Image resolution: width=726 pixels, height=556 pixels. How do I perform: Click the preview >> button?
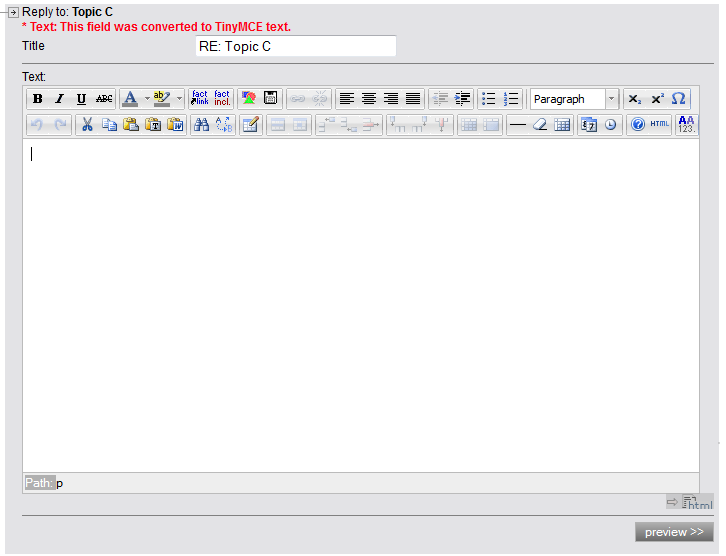tap(674, 532)
